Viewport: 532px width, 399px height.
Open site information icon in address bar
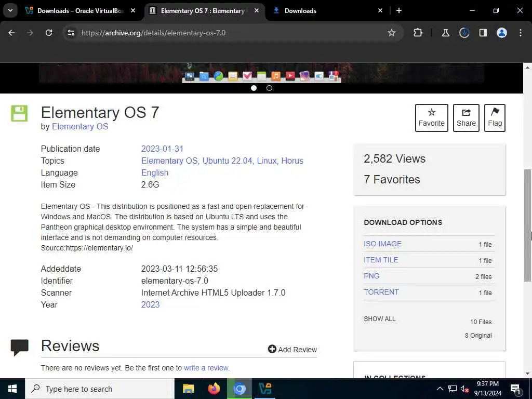pos(71,33)
